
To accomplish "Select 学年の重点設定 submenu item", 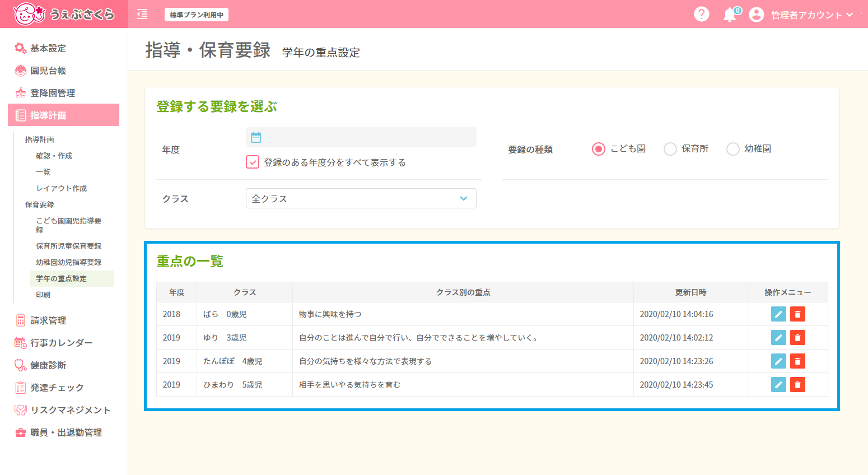I will [x=72, y=278].
